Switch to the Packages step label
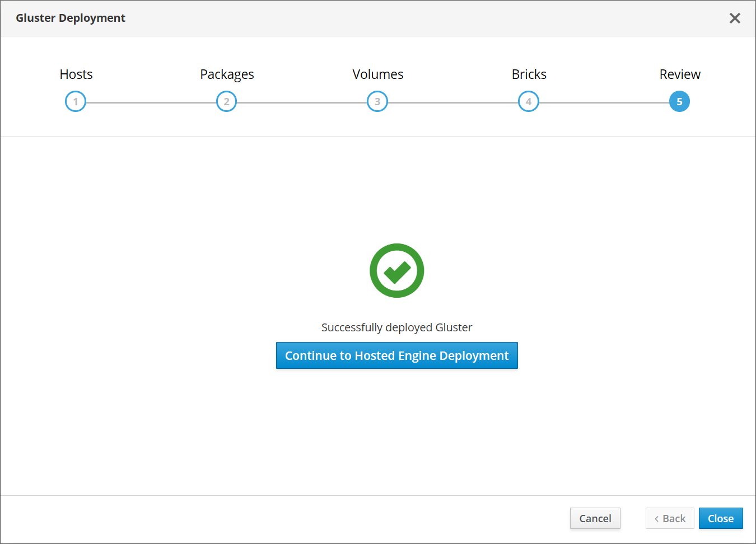This screenshot has height=544, width=756. (x=227, y=74)
